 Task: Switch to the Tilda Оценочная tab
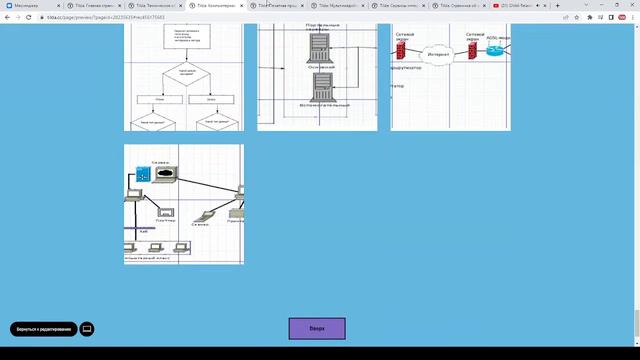(459, 6)
